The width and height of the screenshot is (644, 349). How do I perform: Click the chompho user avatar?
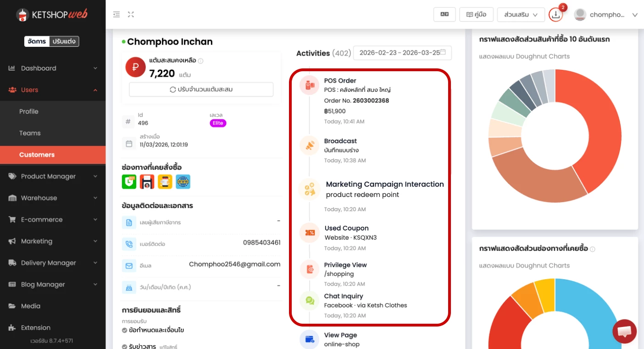(580, 15)
